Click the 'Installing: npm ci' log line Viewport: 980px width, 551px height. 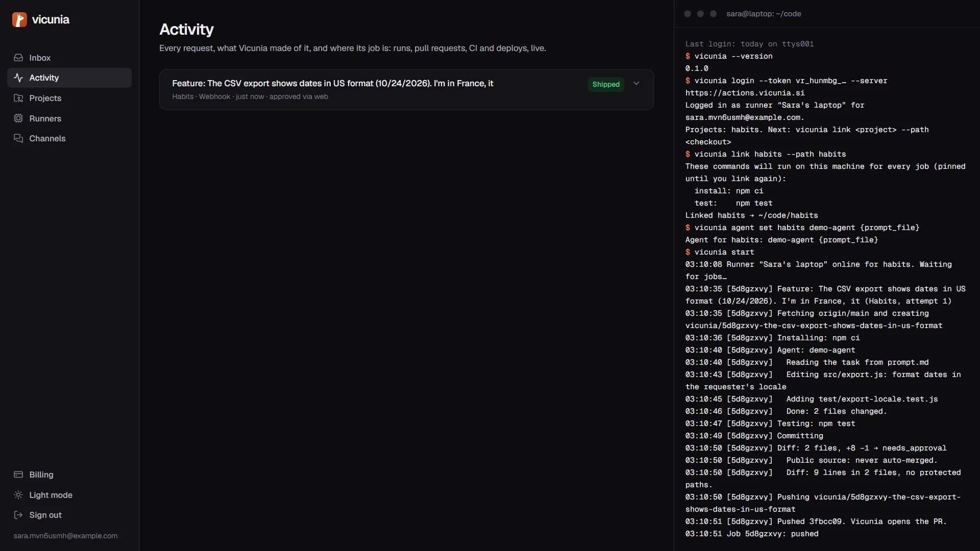(773, 338)
